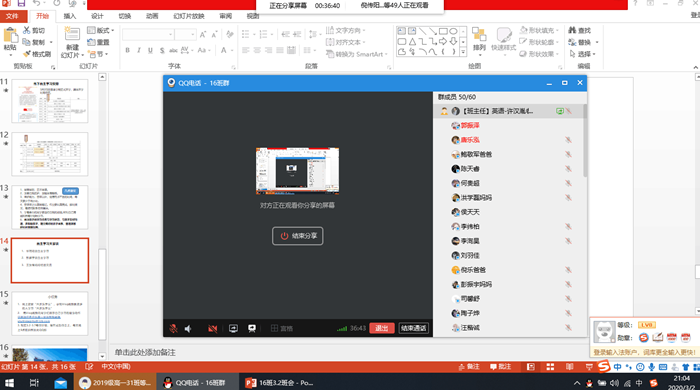Toggle the disabled camera icon in QQ call

[212, 329]
